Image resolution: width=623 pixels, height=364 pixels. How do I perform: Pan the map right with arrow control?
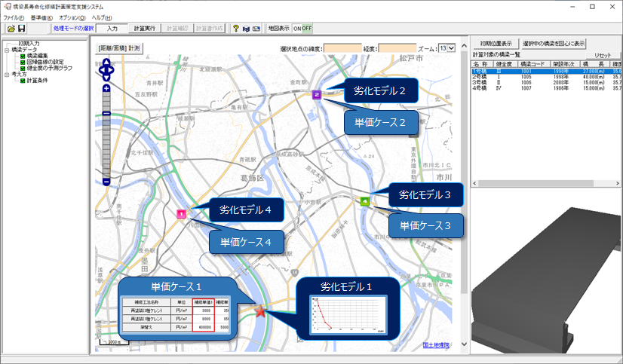click(112, 70)
